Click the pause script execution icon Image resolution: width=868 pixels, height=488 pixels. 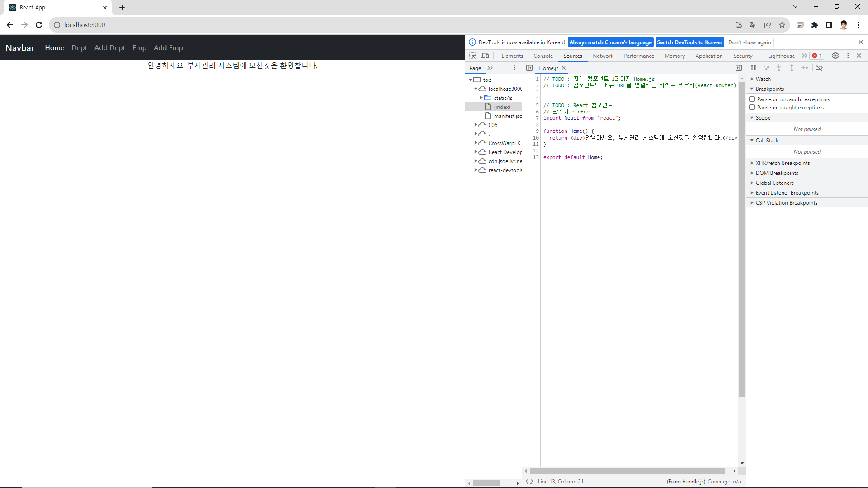(x=754, y=68)
